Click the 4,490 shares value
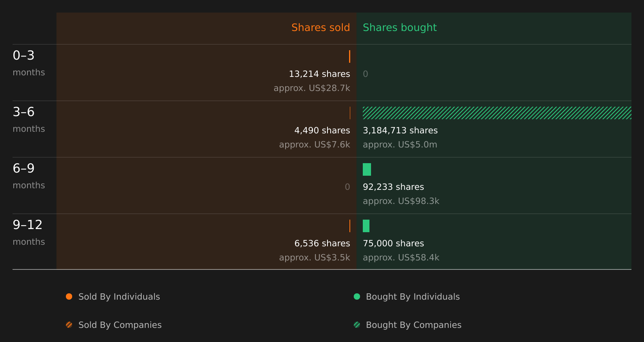 coord(322,131)
